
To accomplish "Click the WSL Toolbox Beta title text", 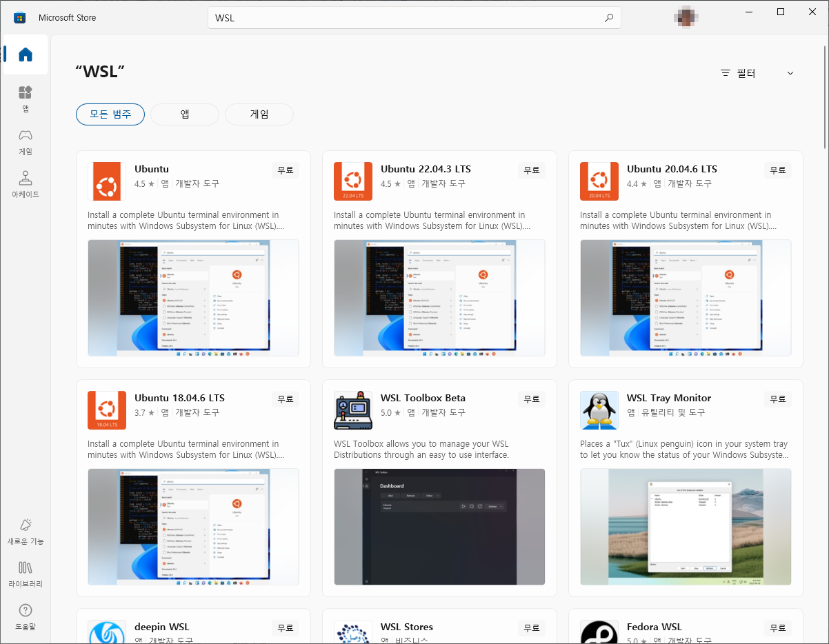I will click(x=423, y=398).
